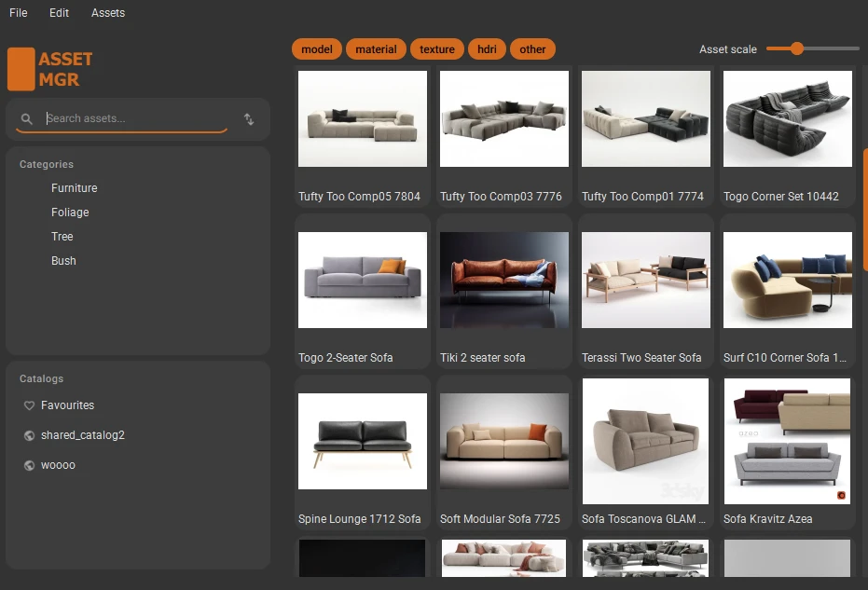This screenshot has height=590, width=868.
Task: Click the 'Spine Lounge 1712 Sofa' label
Action: point(359,519)
